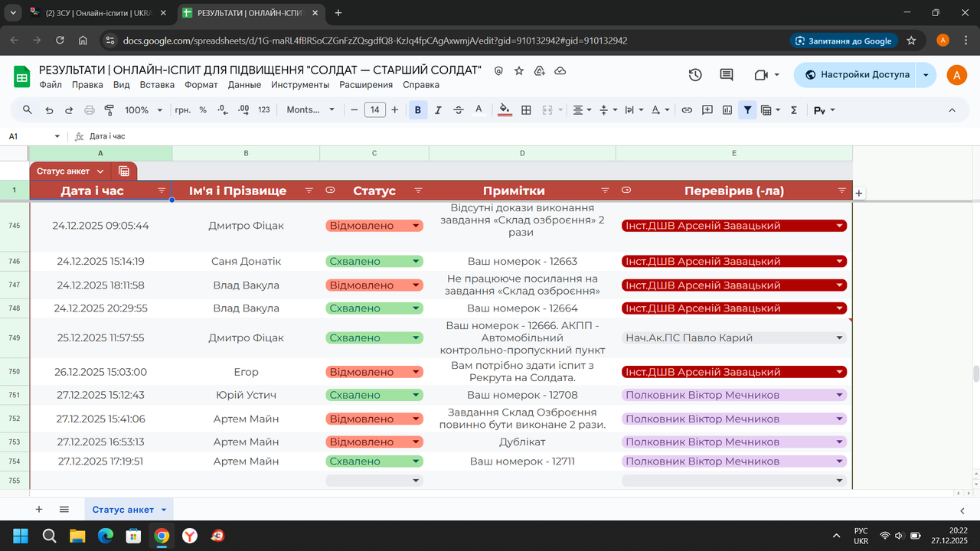Star this spreadsheet
Viewport: 980px width, 551px height.
(x=519, y=70)
